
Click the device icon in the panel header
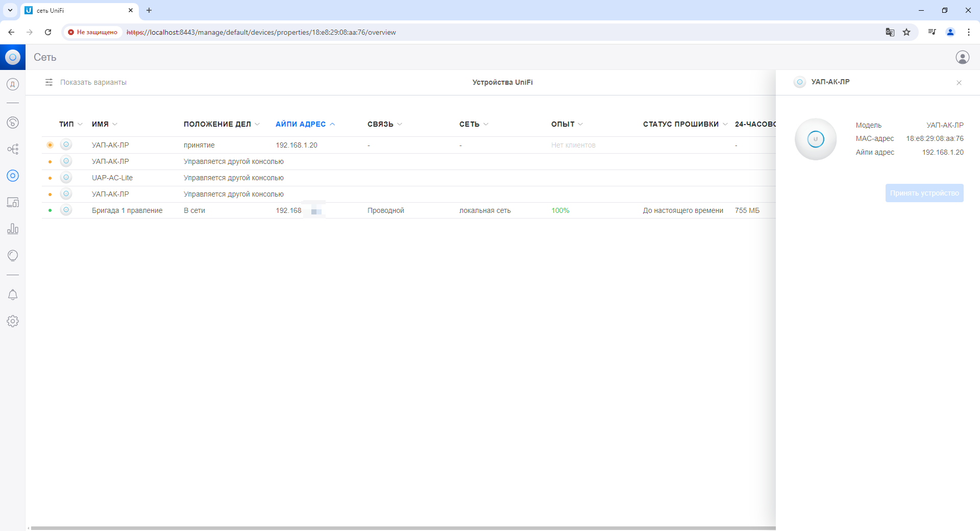click(800, 82)
